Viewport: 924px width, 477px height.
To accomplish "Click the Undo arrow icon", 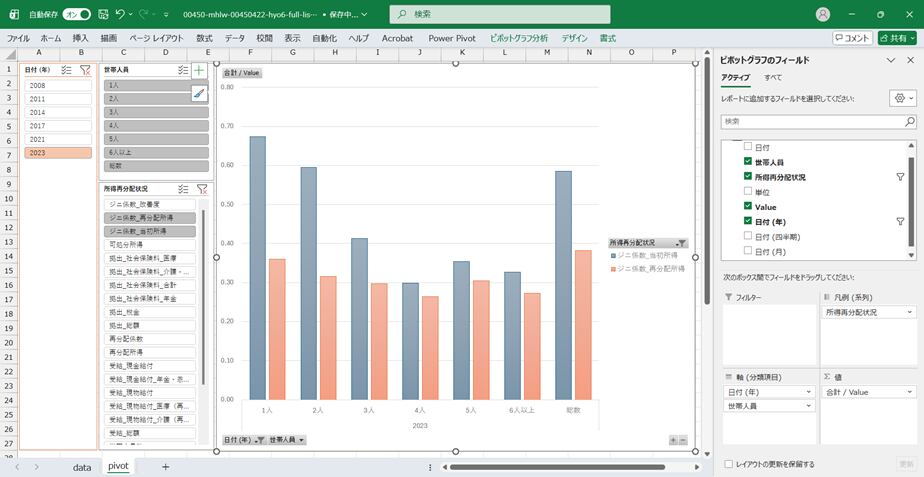I will click(121, 14).
